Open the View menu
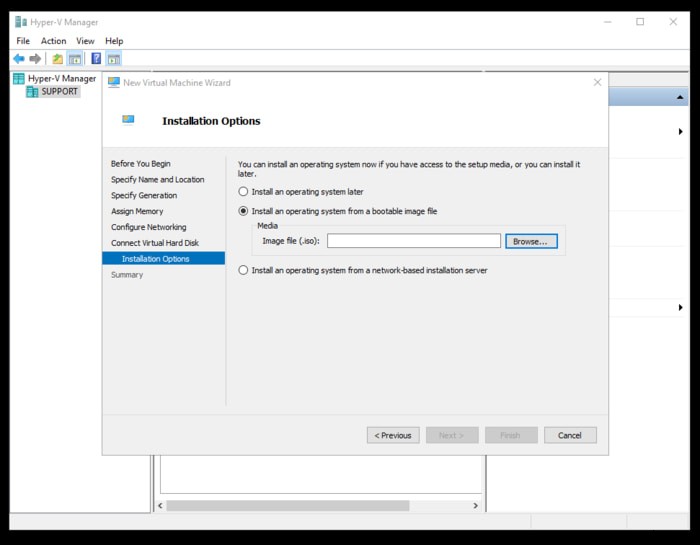The height and width of the screenshot is (545, 700). click(85, 41)
